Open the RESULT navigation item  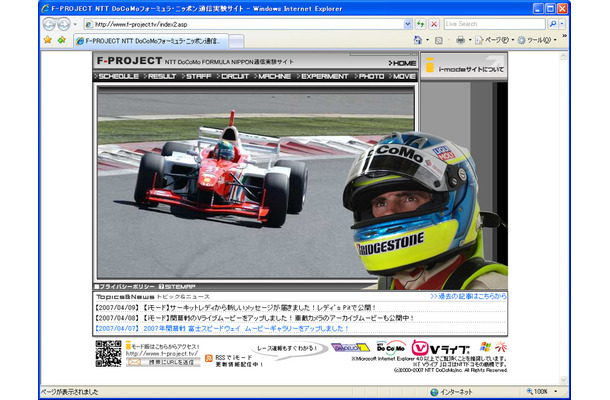(x=160, y=76)
